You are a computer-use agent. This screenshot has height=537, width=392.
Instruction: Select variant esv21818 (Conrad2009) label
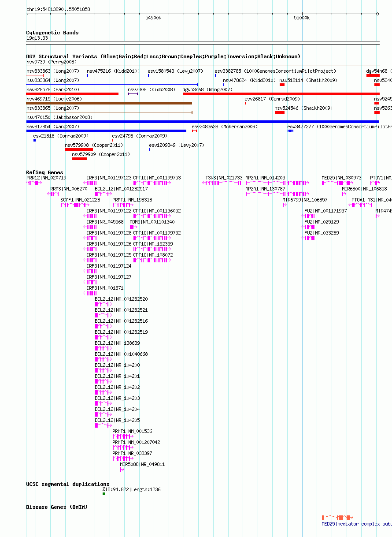pyautogui.click(x=61, y=136)
